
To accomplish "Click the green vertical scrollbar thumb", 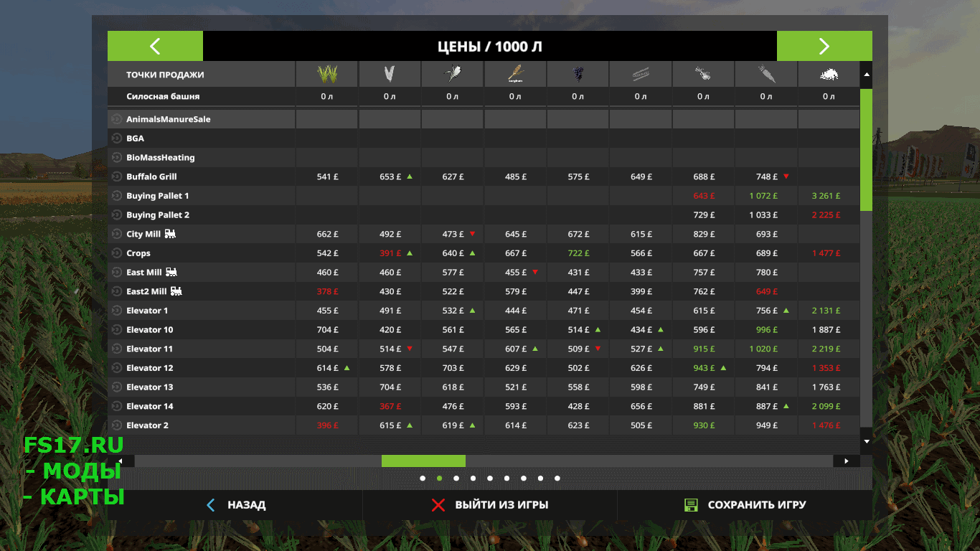I will (866, 149).
